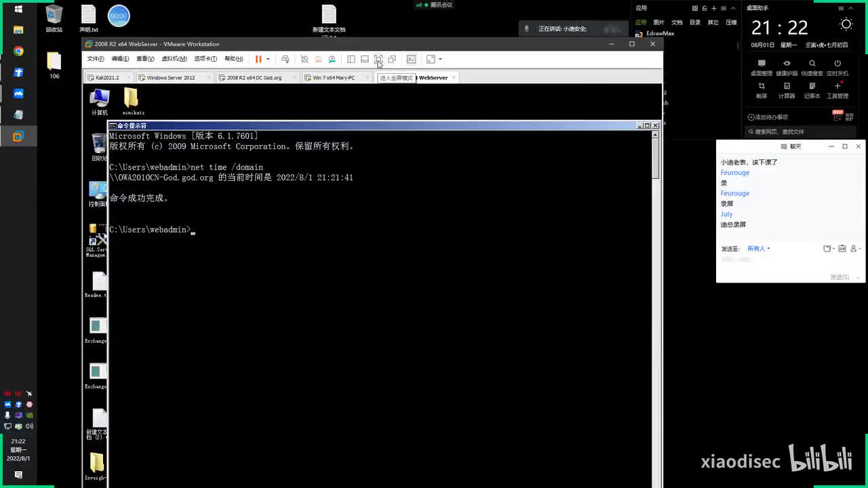868x488 pixels.
Task: Click the sun weather icon
Action: [x=846, y=24]
